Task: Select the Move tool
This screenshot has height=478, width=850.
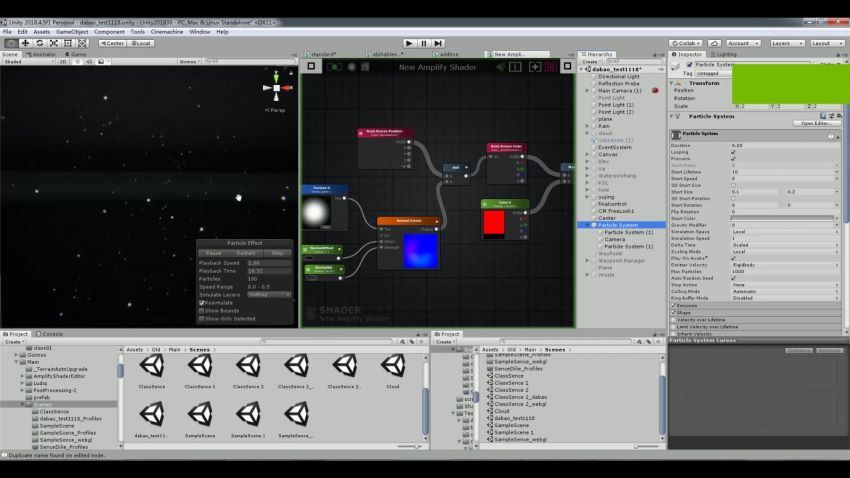Action: click(25, 43)
